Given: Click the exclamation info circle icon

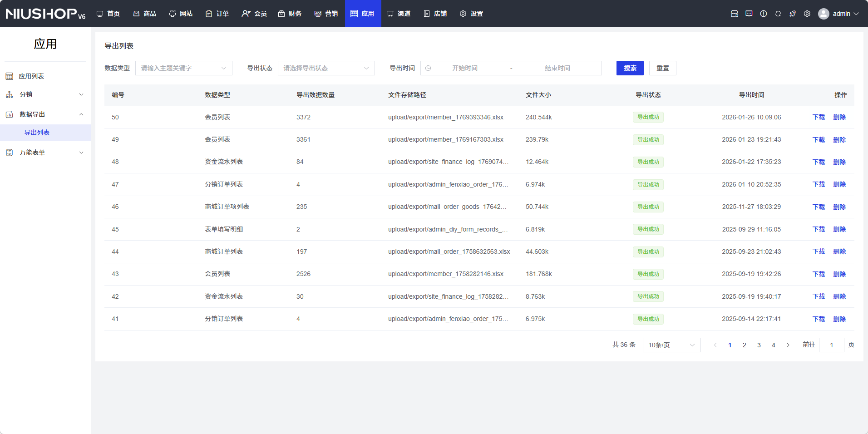Looking at the screenshot, I should pos(764,14).
